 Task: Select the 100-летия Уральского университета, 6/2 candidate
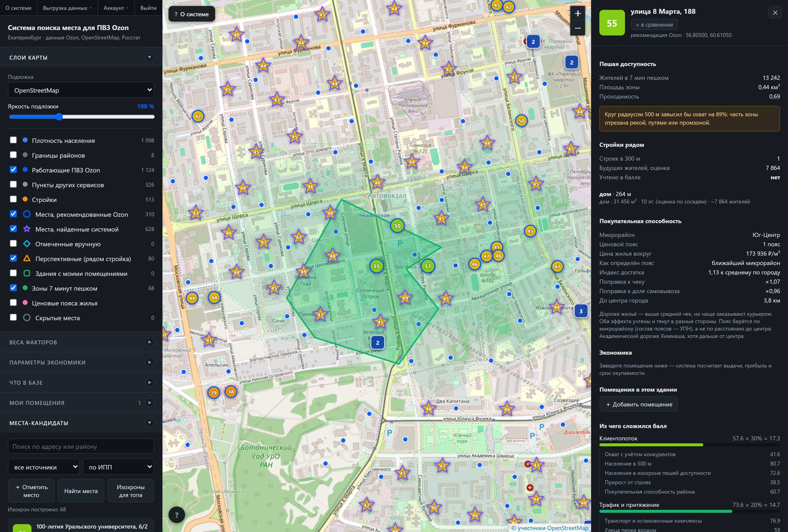click(81, 525)
